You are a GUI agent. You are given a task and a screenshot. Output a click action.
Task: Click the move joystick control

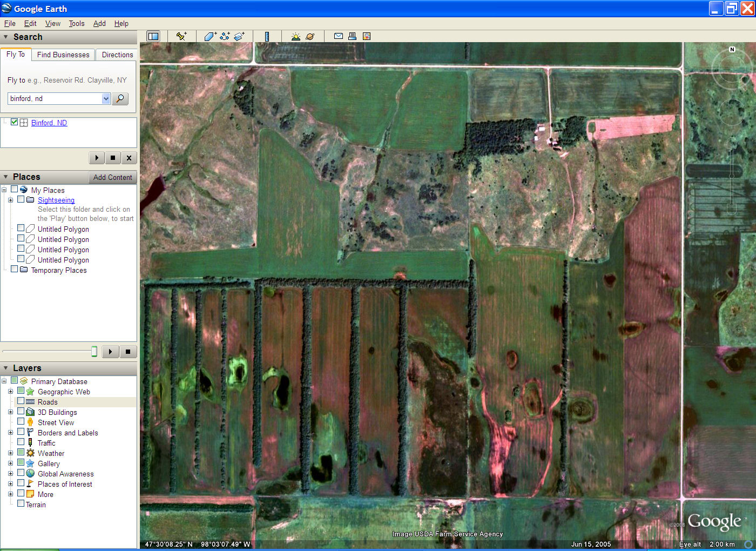pos(732,112)
